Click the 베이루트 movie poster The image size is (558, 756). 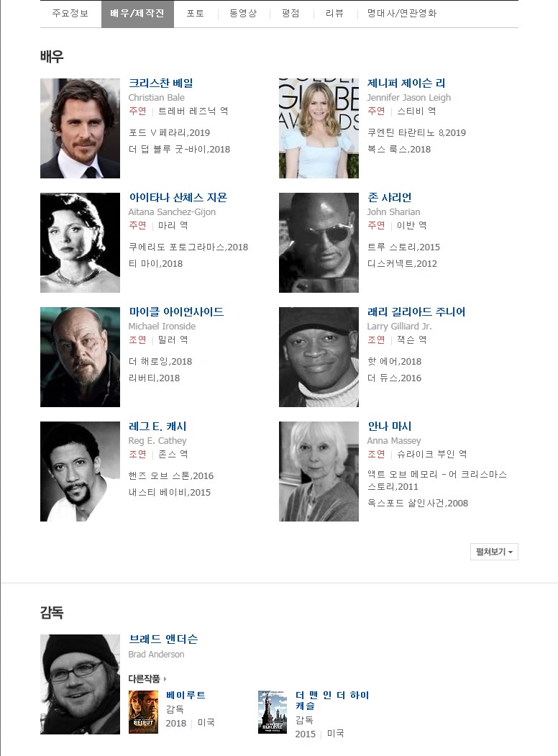coord(143,712)
